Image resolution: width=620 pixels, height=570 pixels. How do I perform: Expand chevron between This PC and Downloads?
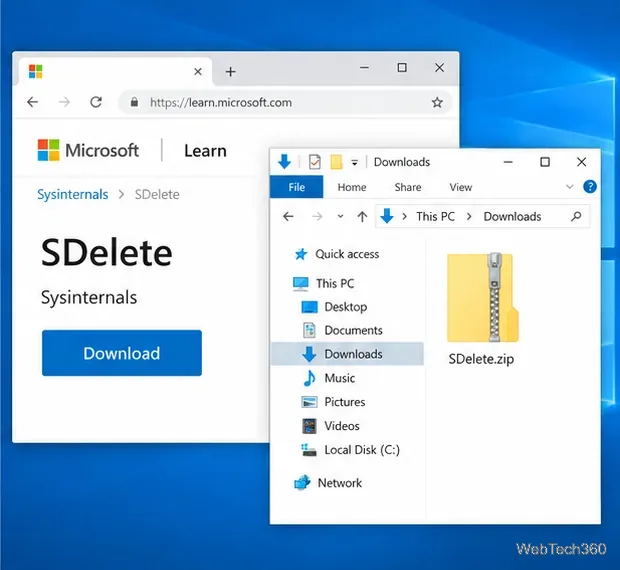click(469, 216)
